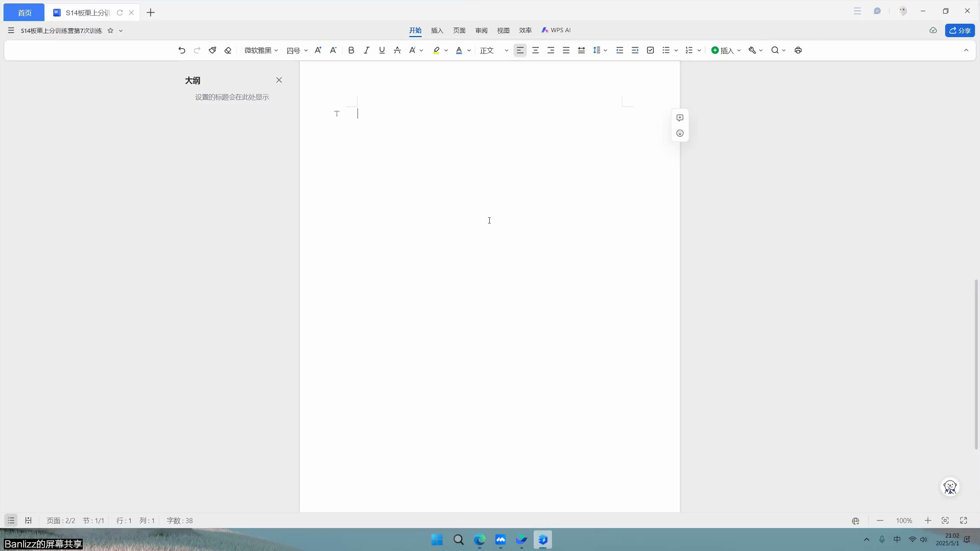Apply strikethrough formatting
The width and height of the screenshot is (980, 551).
(397, 50)
